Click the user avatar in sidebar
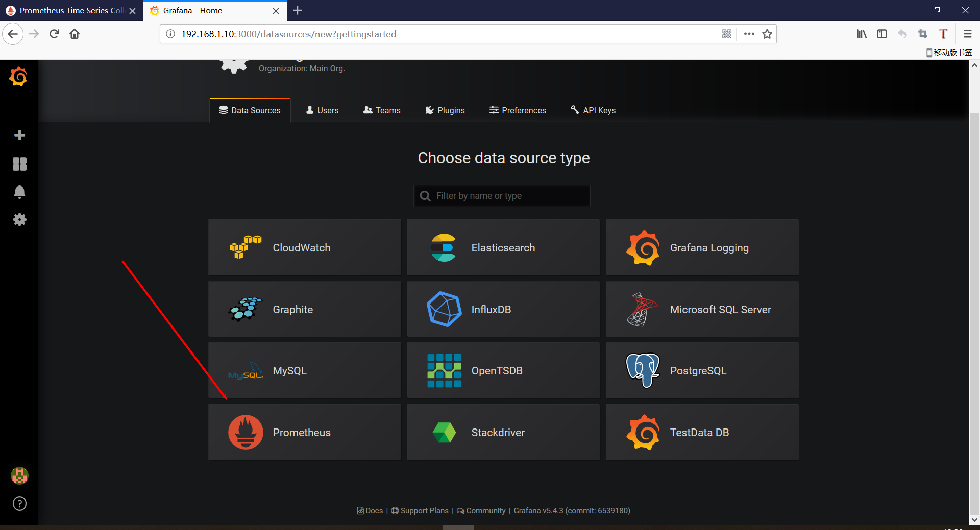The image size is (980, 530). (19, 475)
